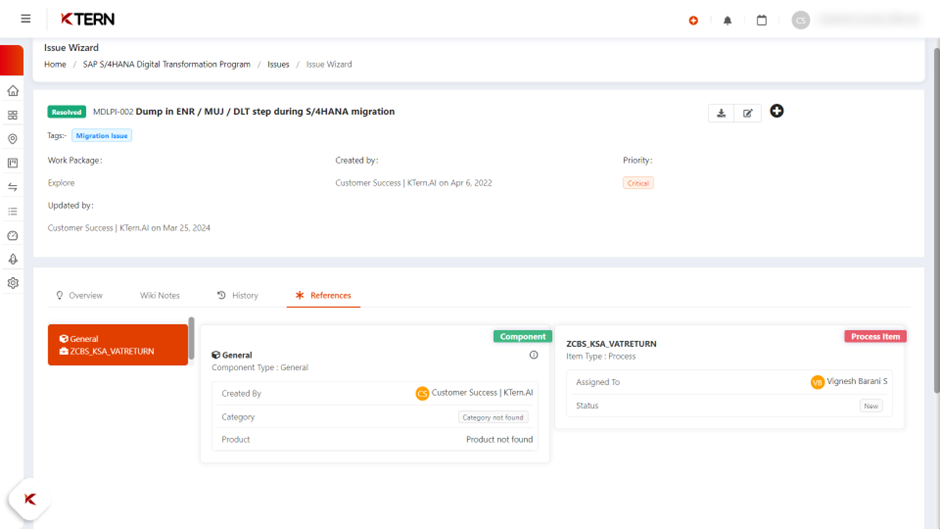Viewport: 940px width, 529px height.
Task: Switch to the Overview tab
Action: (x=79, y=295)
